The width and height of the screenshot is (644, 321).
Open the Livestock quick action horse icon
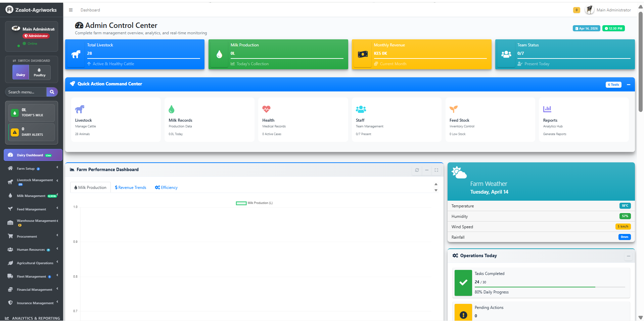click(x=80, y=109)
